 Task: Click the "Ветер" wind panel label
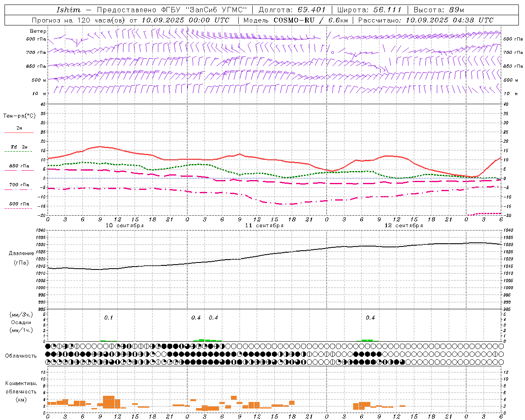[38, 31]
